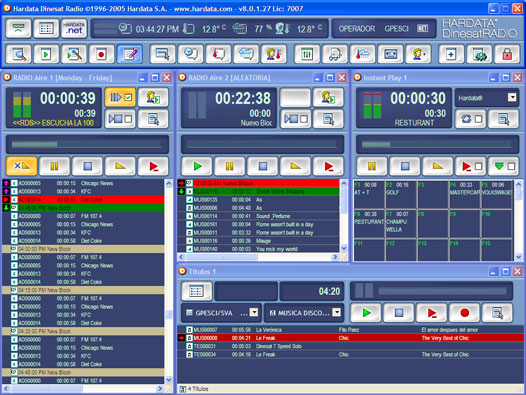
Task: Click the F2 GOLF instant play pad
Action: click(401, 195)
